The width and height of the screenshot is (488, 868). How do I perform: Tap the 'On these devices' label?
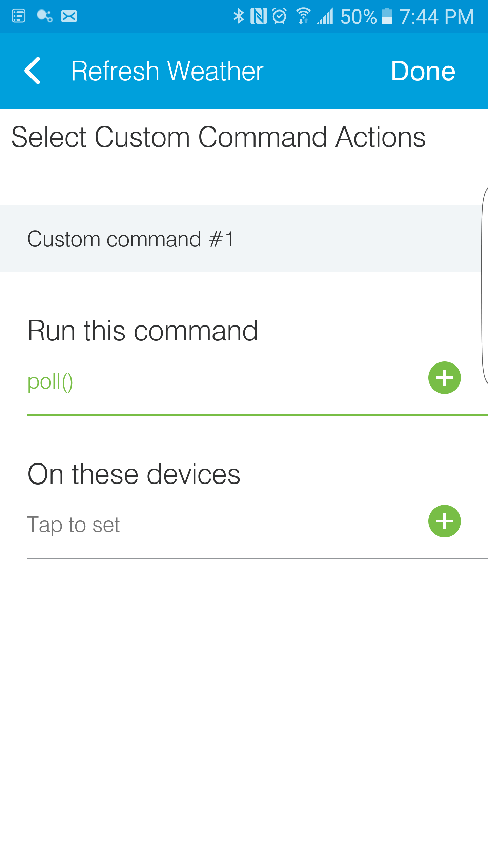click(134, 474)
